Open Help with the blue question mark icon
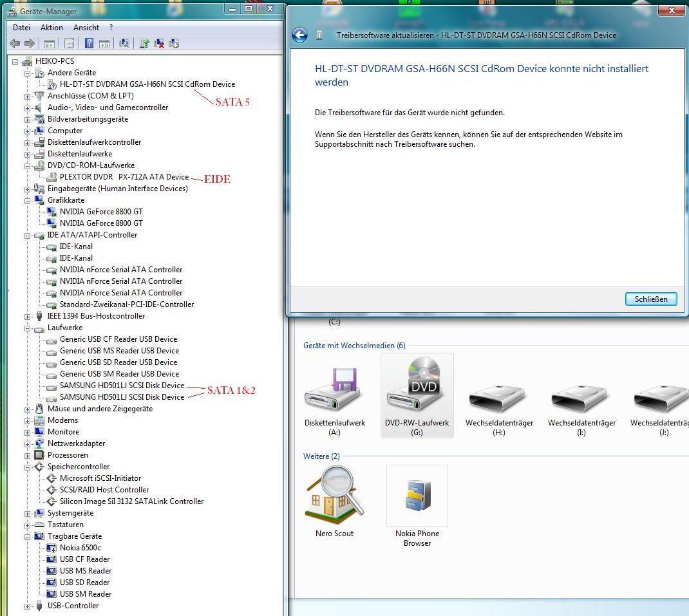This screenshot has height=616, width=689. tap(90, 43)
